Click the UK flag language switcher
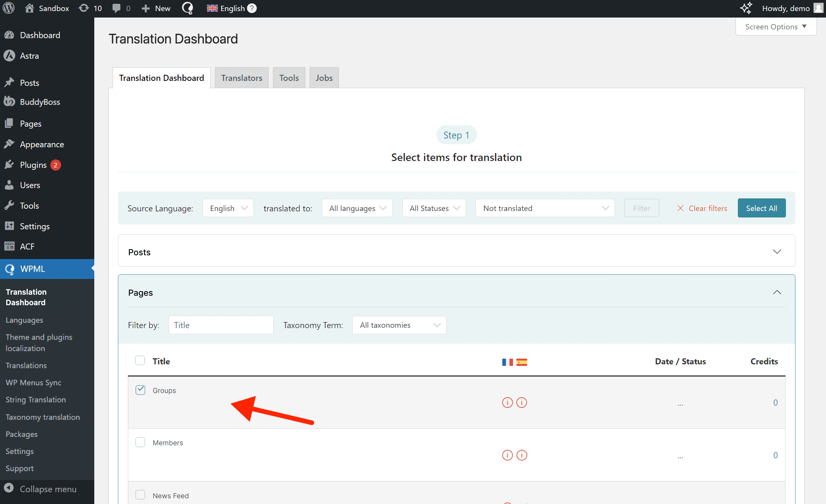The image size is (826, 504). click(212, 8)
